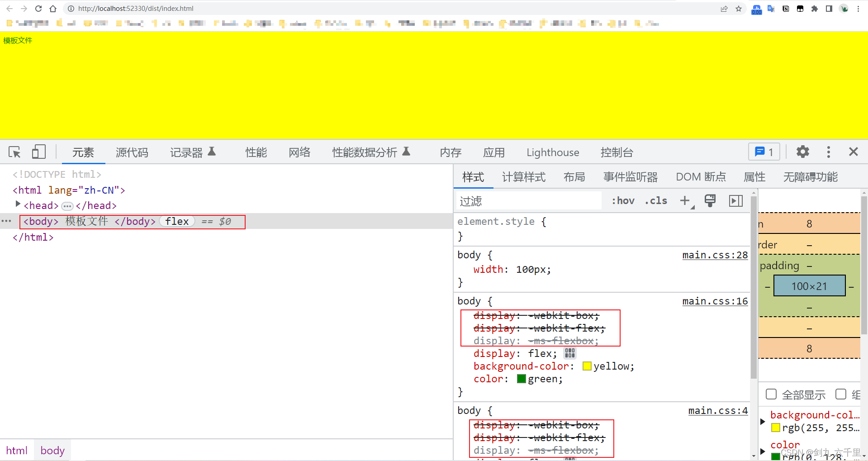This screenshot has height=461, width=868.
Task: Open source link main.css:16
Action: point(715,301)
